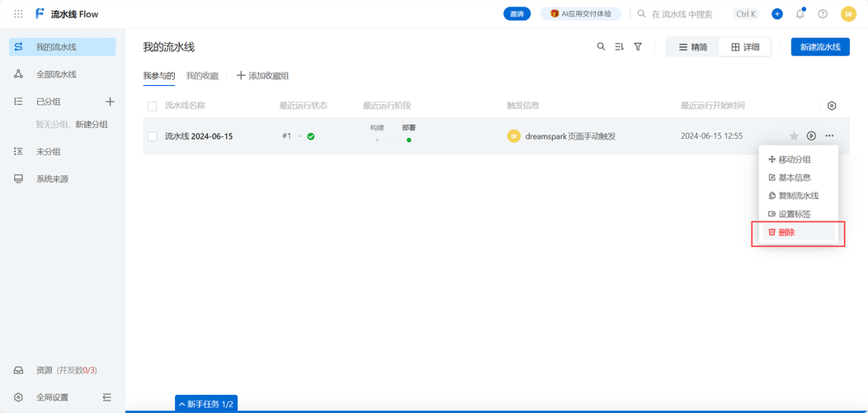Viewport: 868px width, 413px height.
Task: Star the pipeline 2024-06-15 as favorite
Action: (x=794, y=135)
